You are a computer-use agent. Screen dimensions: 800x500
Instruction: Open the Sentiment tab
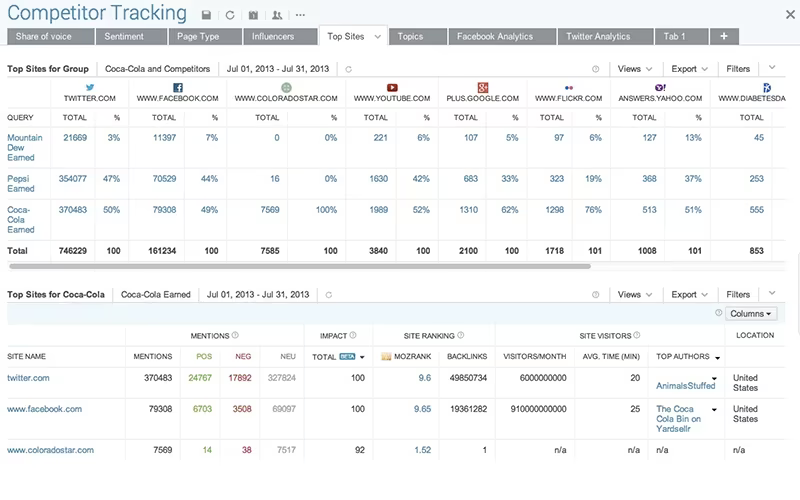[132, 36]
